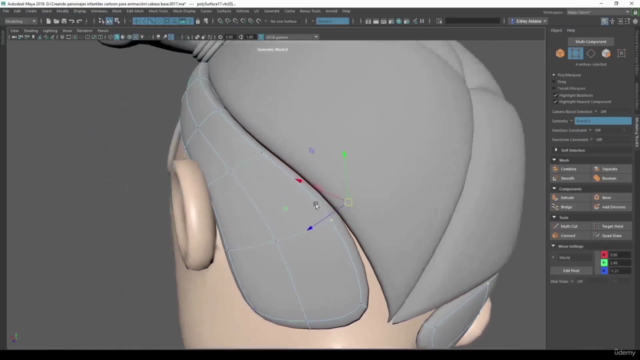Select the Tweak/Marquee radio option
This screenshot has width=640, height=360.
(554, 88)
